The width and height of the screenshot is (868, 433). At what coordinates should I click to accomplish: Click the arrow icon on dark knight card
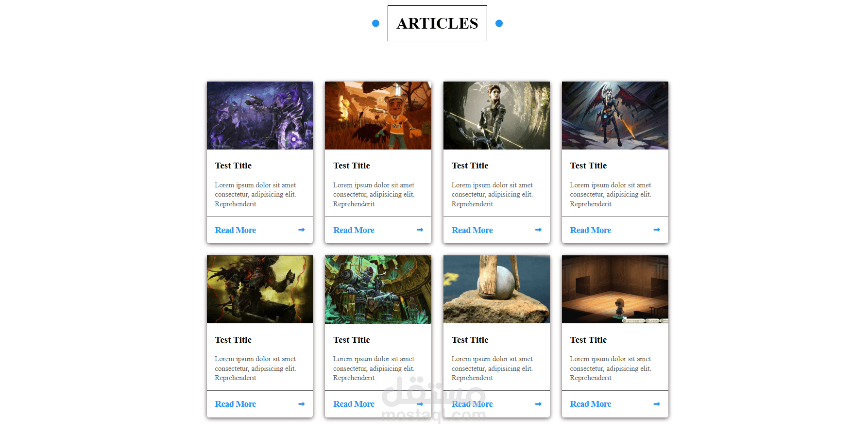pos(302,404)
